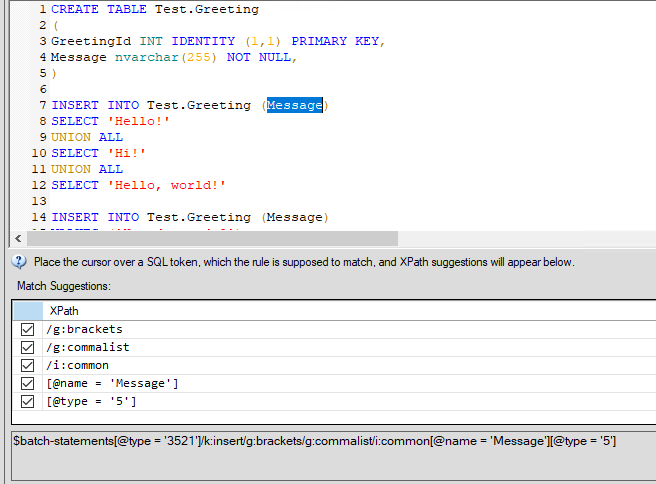
Task: Toggle the [@type = '5'] checkbox
Action: coord(28,401)
